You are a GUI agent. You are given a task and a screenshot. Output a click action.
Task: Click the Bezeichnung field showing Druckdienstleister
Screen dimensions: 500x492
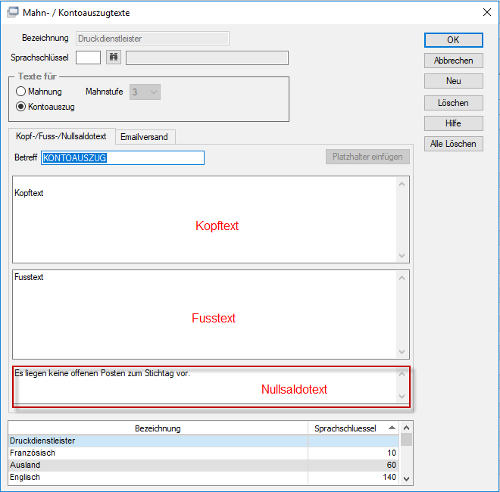pos(153,39)
